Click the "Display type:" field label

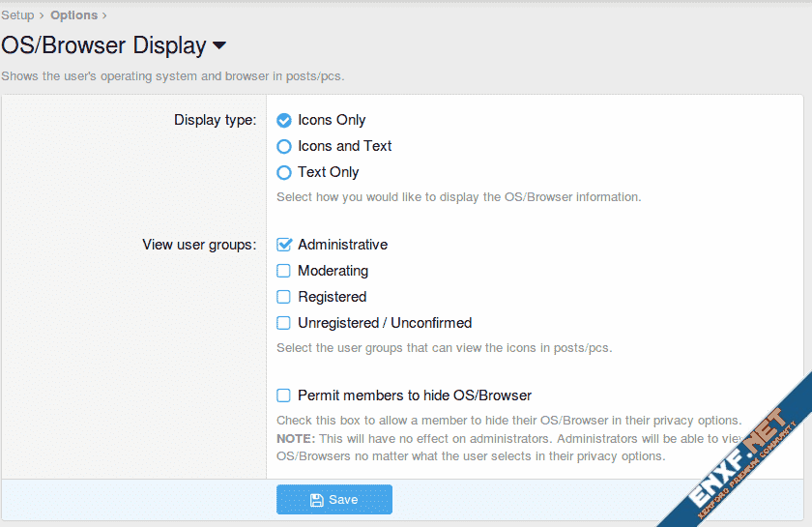click(215, 120)
